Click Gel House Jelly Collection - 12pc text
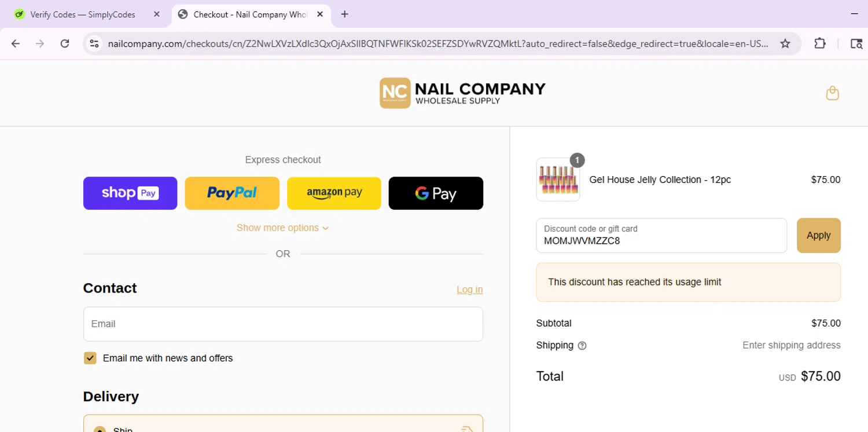868x432 pixels. click(x=660, y=180)
